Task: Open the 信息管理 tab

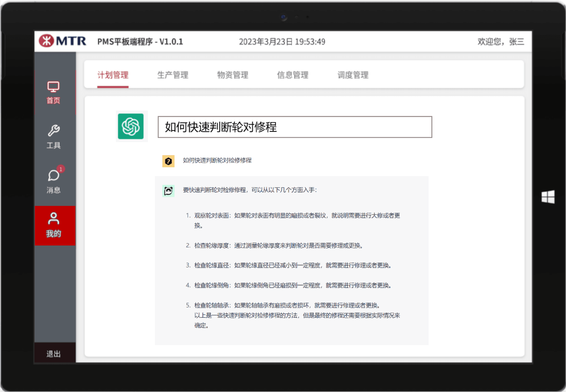Action: tap(293, 75)
